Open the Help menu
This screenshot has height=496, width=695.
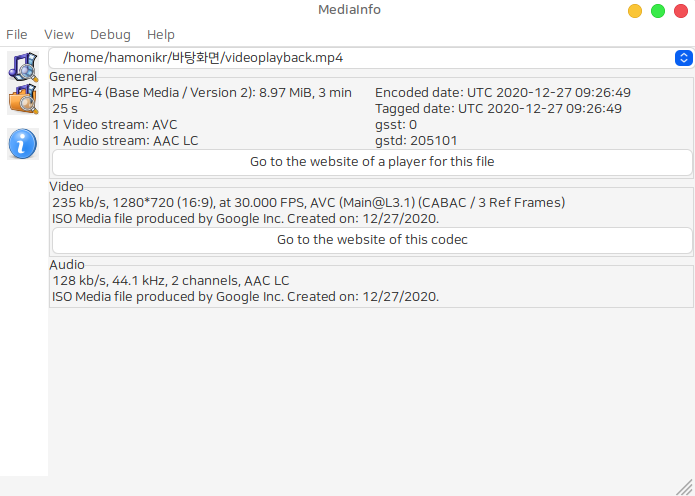(161, 34)
